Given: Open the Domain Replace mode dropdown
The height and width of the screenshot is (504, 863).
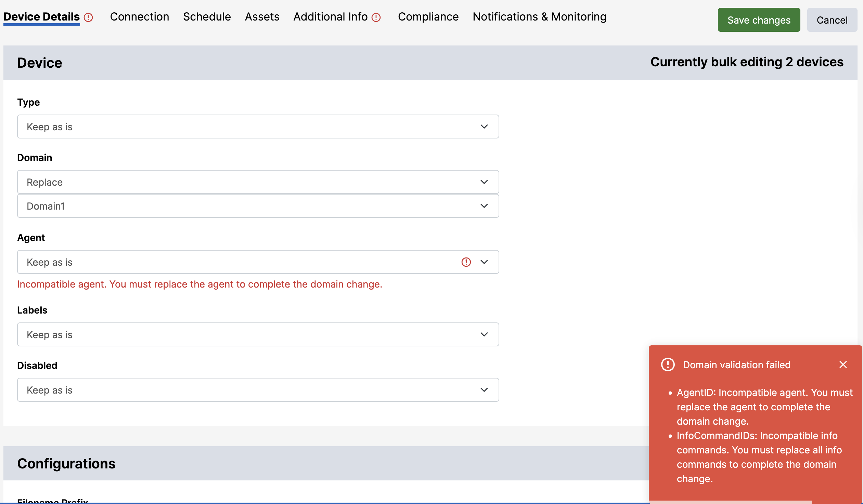Looking at the screenshot, I should coord(258,182).
